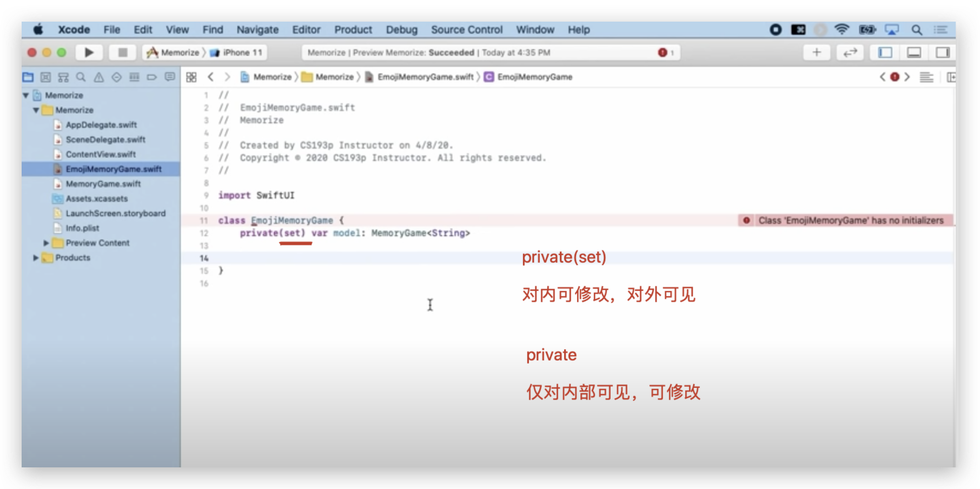Open the Report navigator
Screen dimensions: 980x489
170,77
